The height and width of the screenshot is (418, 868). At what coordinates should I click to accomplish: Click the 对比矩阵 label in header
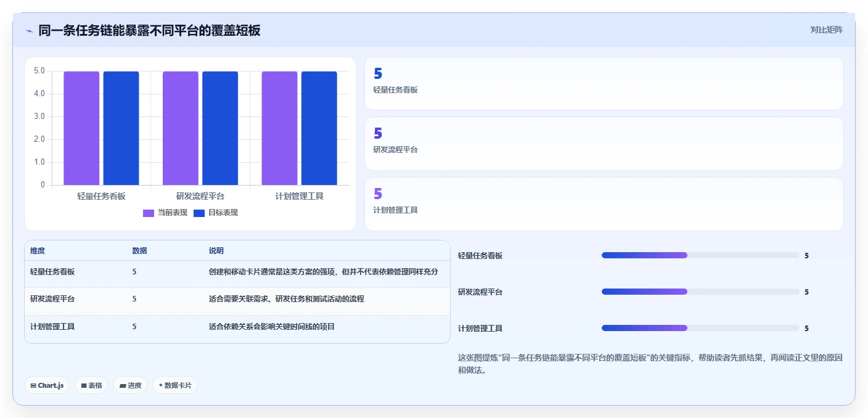[826, 30]
